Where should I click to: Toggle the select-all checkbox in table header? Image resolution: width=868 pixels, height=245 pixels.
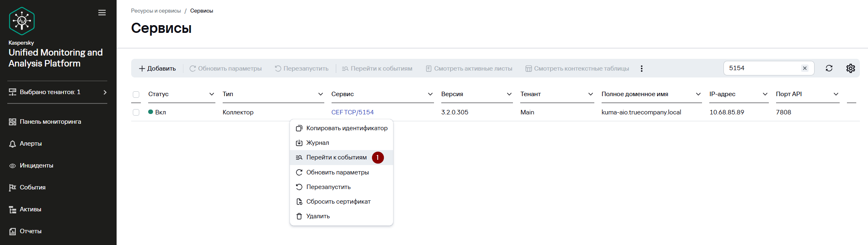(x=136, y=95)
